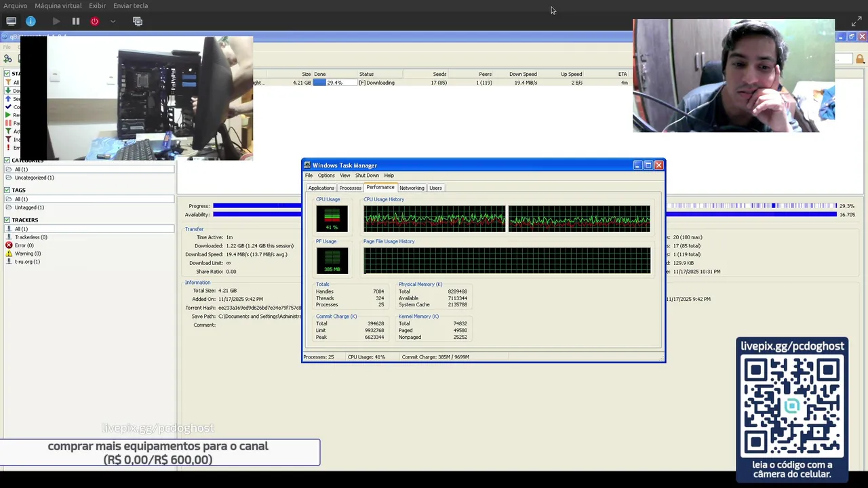Click the Untagged folder icon
868x488 pixels.
tap(9, 207)
